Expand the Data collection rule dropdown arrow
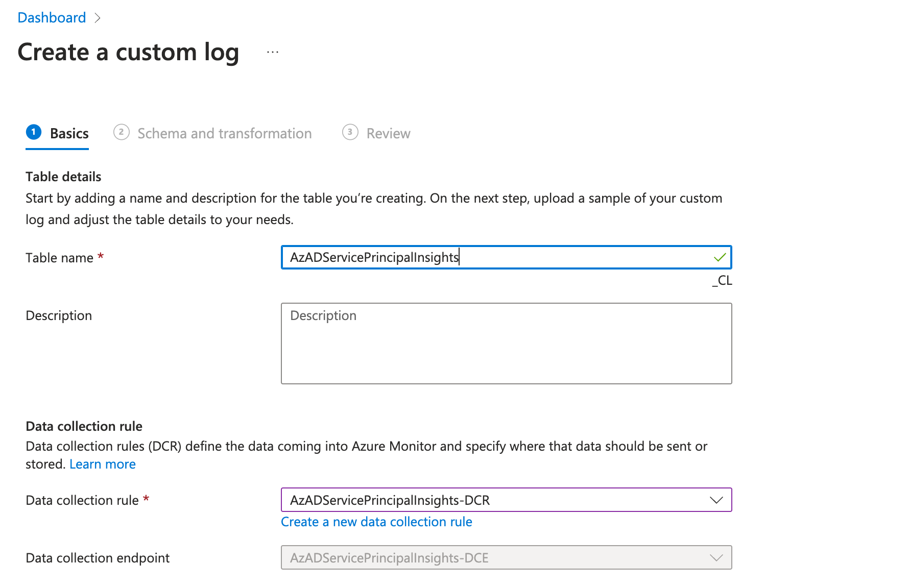This screenshot has height=588, width=909. (716, 500)
